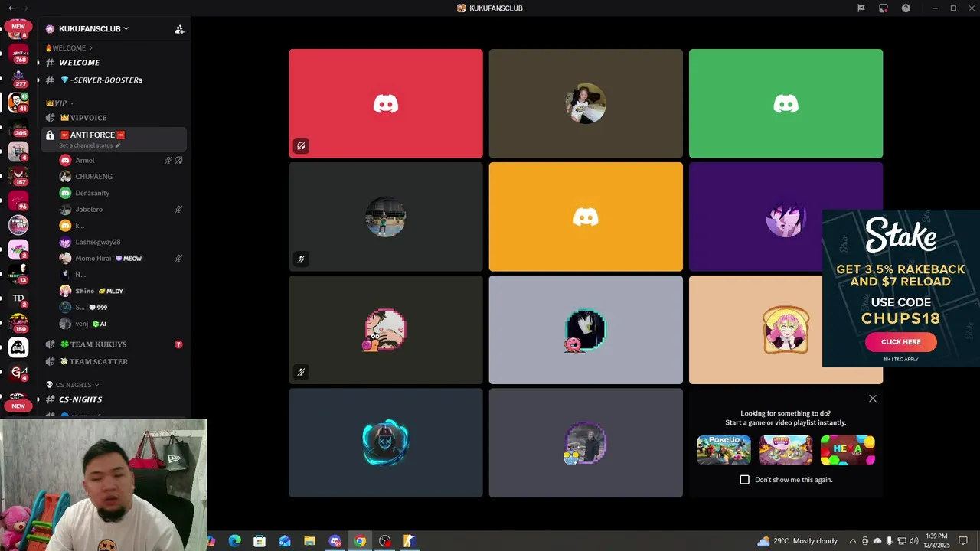The height and width of the screenshot is (551, 980).
Task: Click the invite people icon beside server name
Action: (x=179, y=29)
